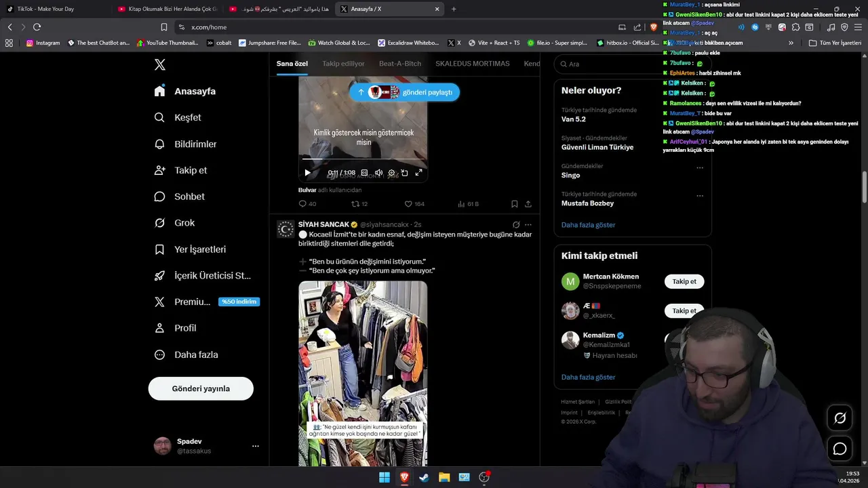Follow Mertcan Kökmen with Takip et

point(684,281)
